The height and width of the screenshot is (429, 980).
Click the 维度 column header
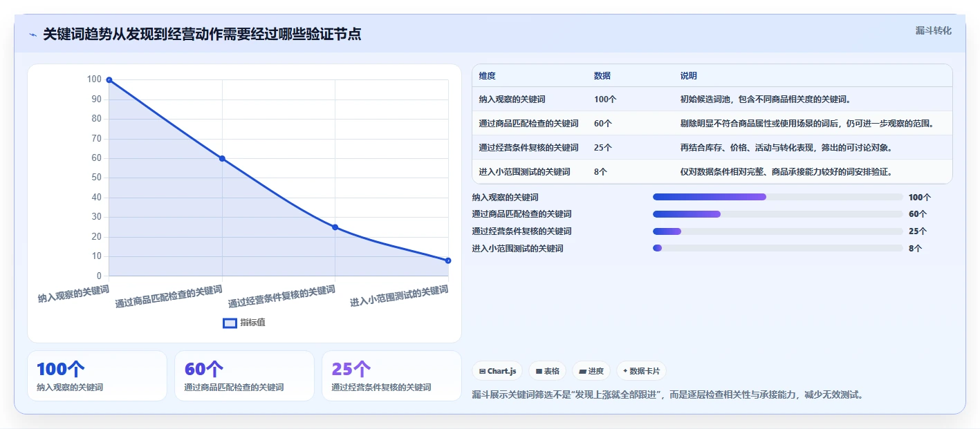click(x=487, y=76)
